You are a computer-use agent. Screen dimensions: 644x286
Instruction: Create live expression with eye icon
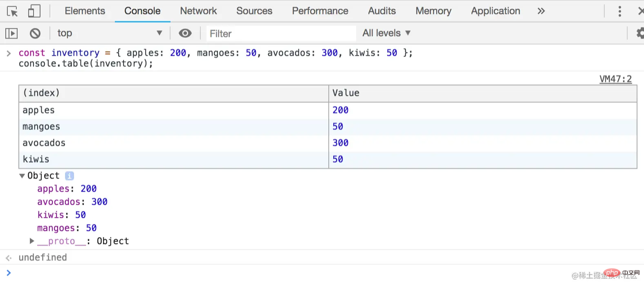(x=185, y=33)
